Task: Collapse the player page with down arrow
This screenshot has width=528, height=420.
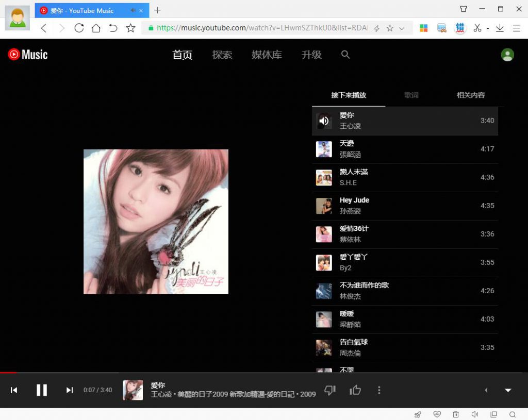Action: pos(508,390)
